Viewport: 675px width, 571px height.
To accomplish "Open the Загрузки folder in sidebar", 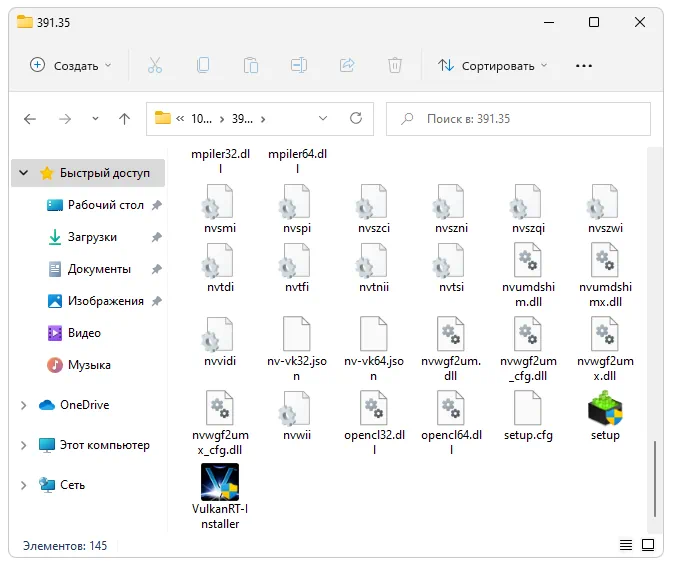I will coord(92,237).
